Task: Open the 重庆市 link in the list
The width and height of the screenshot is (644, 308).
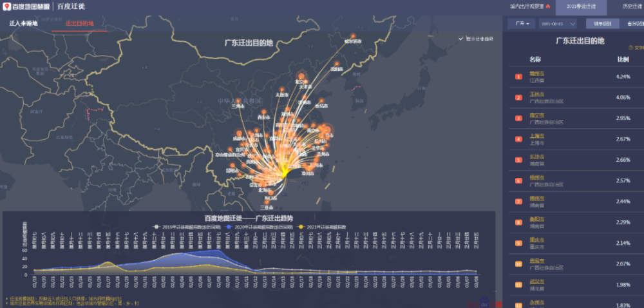Action: pos(537,240)
